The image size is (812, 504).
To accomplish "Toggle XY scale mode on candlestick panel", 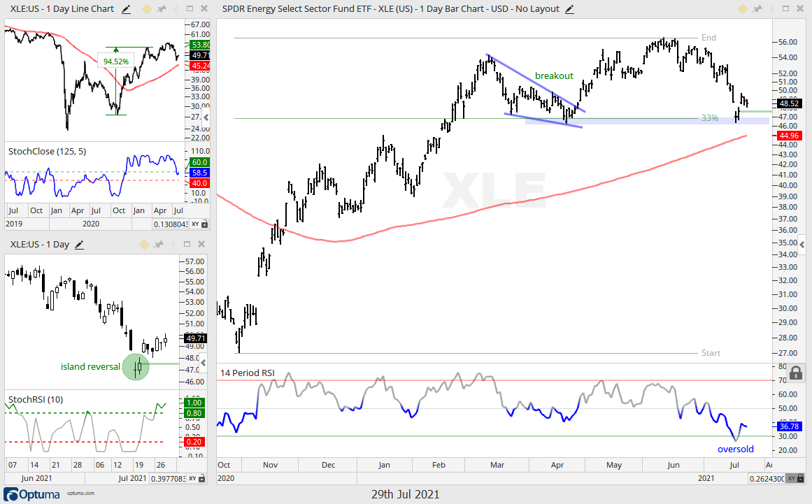I will tap(192, 479).
